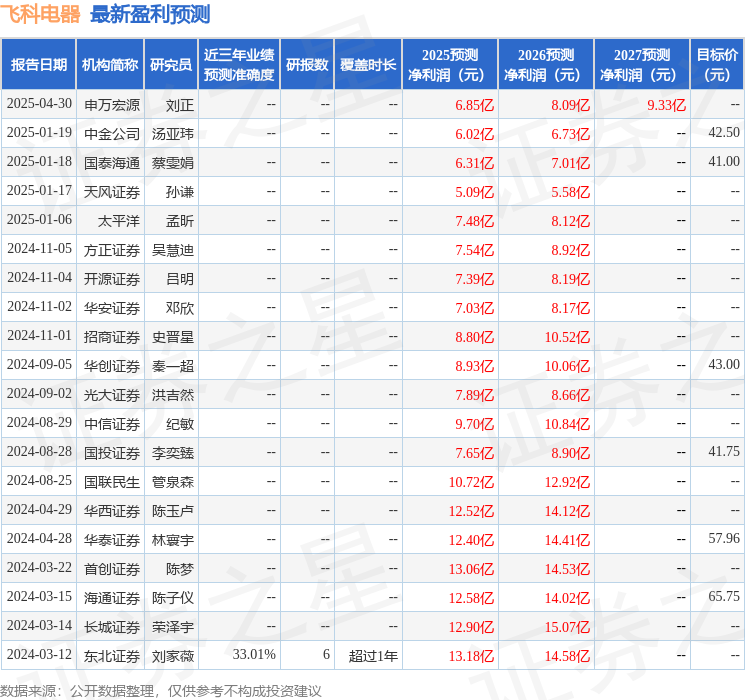This screenshot has width=745, height=700.
Task: Click the 43.00 target price cell
Action: [x=724, y=364]
